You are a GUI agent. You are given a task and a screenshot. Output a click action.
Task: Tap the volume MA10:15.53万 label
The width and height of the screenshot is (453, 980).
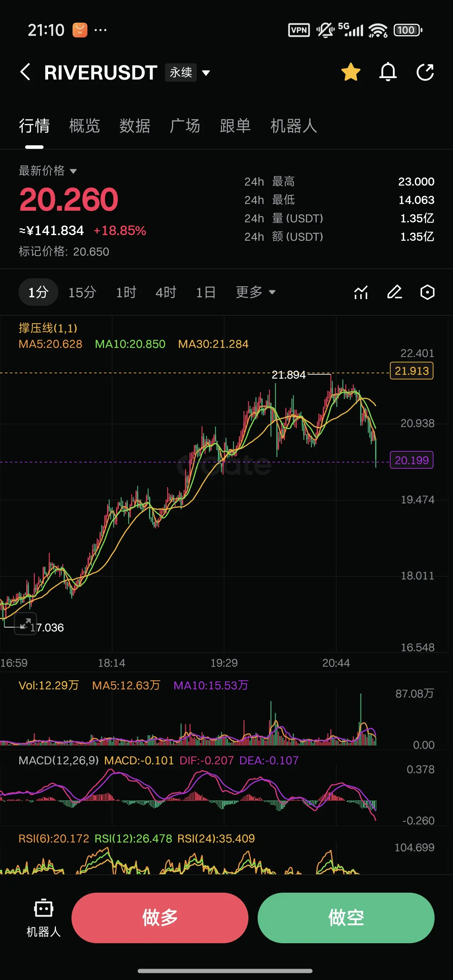pos(211,685)
